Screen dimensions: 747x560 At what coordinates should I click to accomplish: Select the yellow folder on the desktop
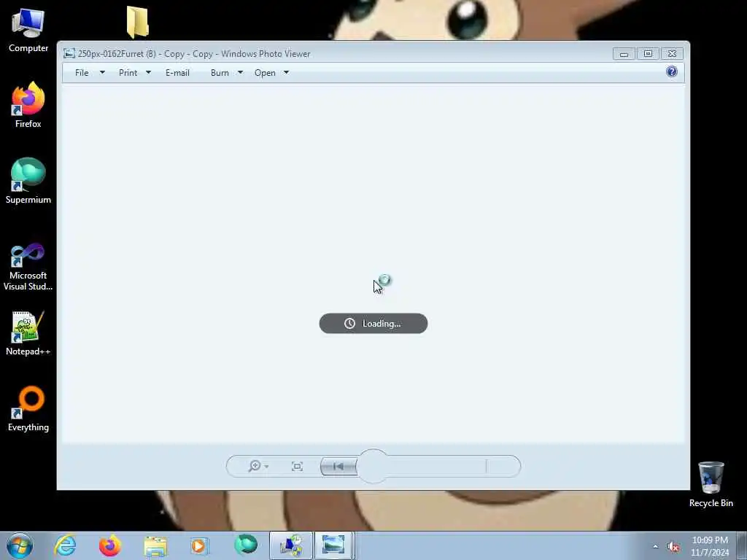pos(137,23)
